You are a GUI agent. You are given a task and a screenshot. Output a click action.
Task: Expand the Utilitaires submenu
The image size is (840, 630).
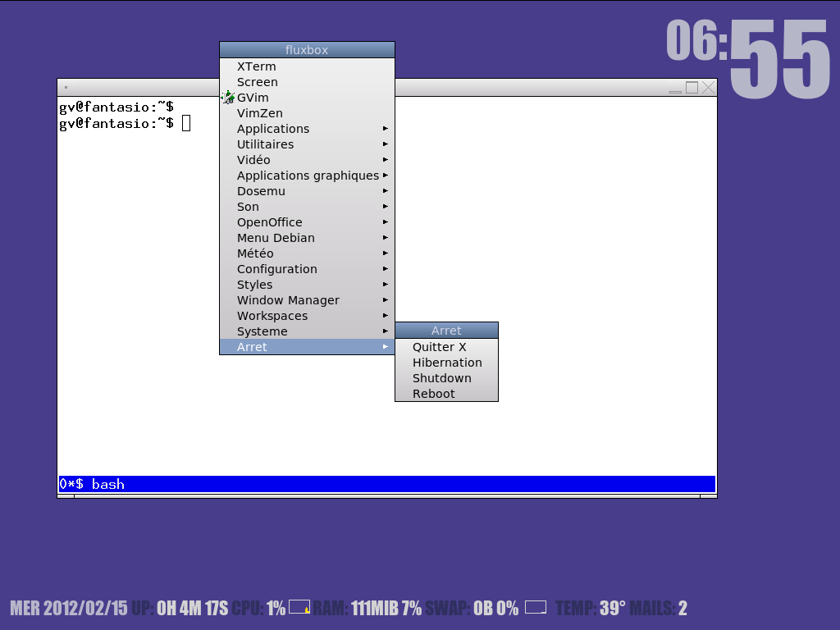307,144
